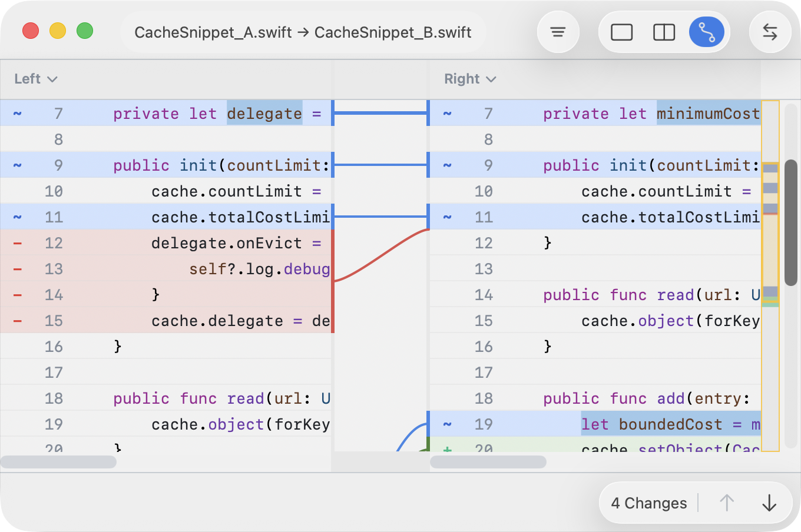Image resolution: width=801 pixels, height=532 pixels.
Task: Select the connected diff links view
Action: pyautogui.click(x=707, y=32)
